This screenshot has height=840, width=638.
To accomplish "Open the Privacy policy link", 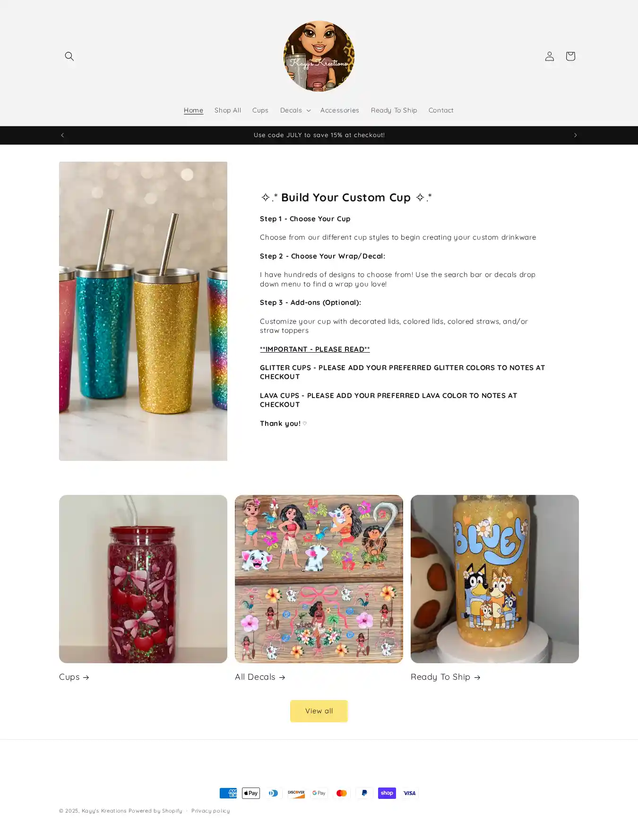I will pos(211,811).
